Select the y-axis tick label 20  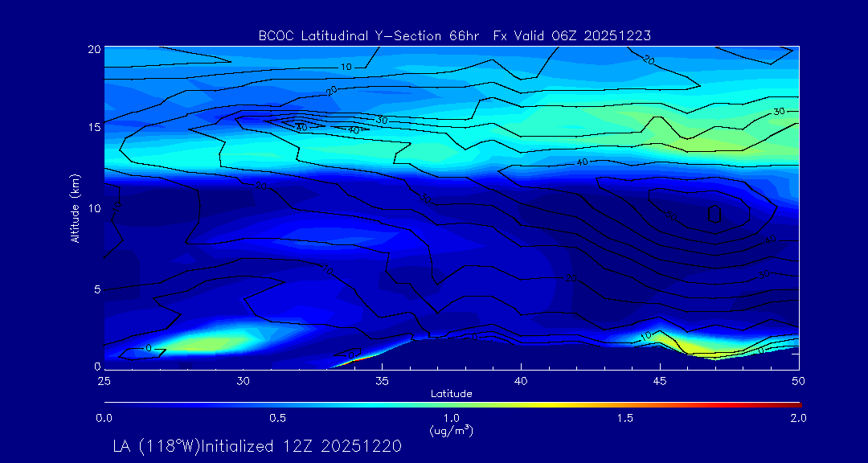94,48
